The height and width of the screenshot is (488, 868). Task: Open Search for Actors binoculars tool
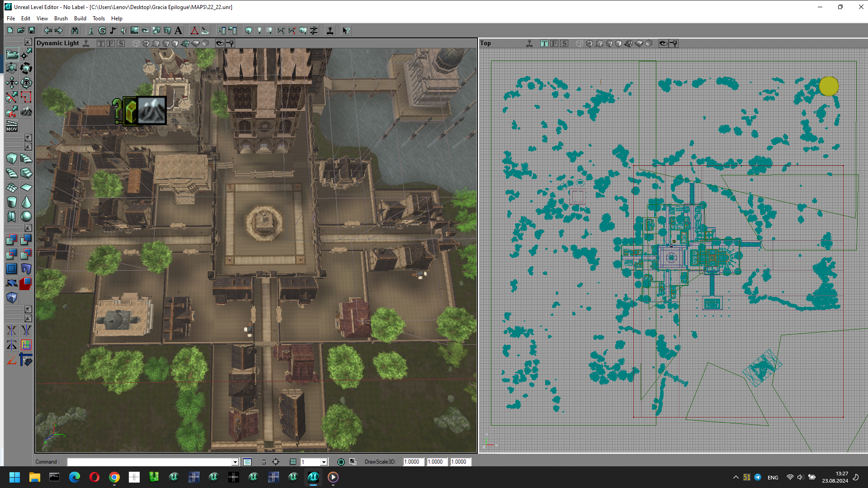pos(75,30)
